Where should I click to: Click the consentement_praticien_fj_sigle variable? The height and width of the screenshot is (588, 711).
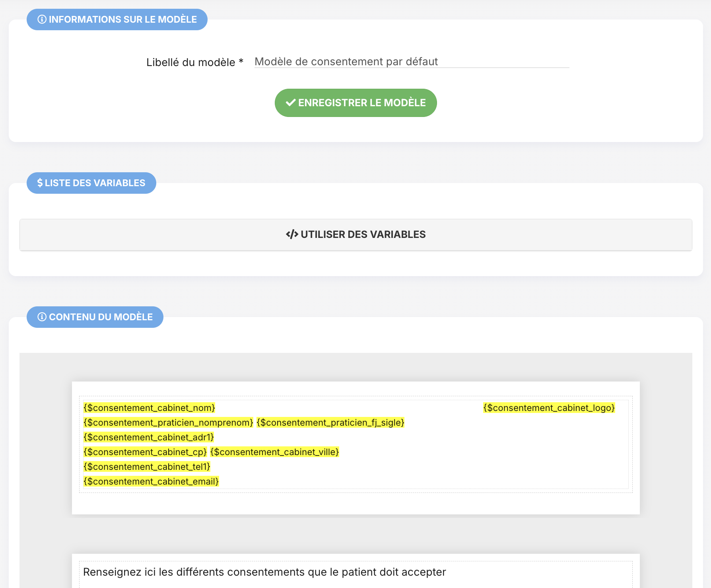click(x=330, y=423)
